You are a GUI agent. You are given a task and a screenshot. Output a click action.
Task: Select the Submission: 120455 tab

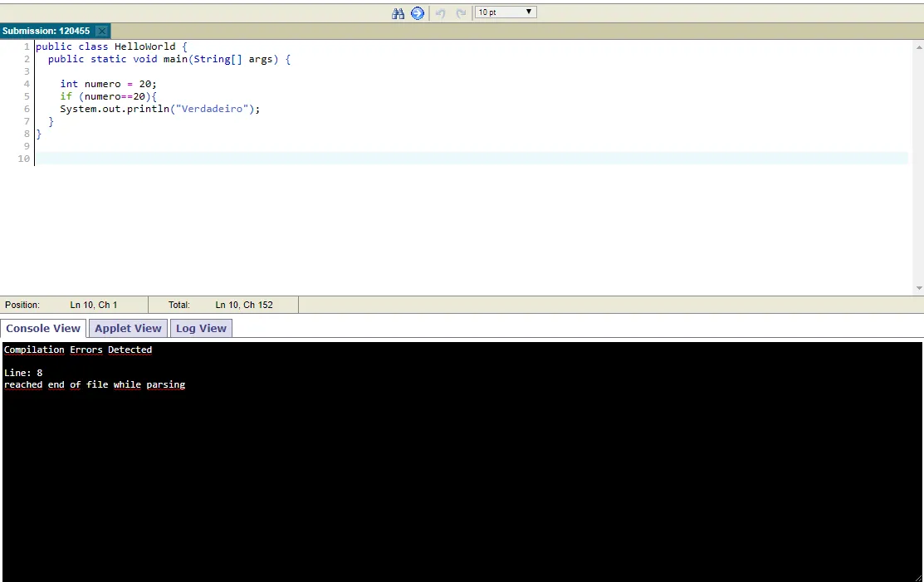click(46, 32)
